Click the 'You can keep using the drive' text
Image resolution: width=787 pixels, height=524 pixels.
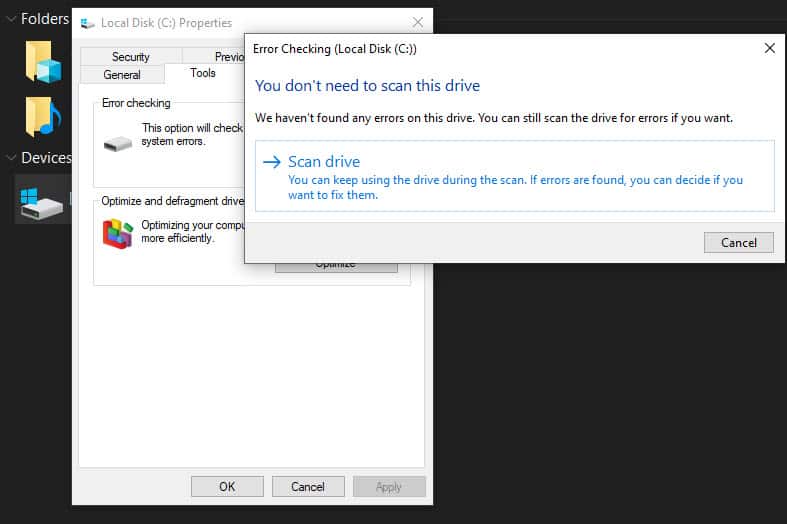click(x=515, y=187)
